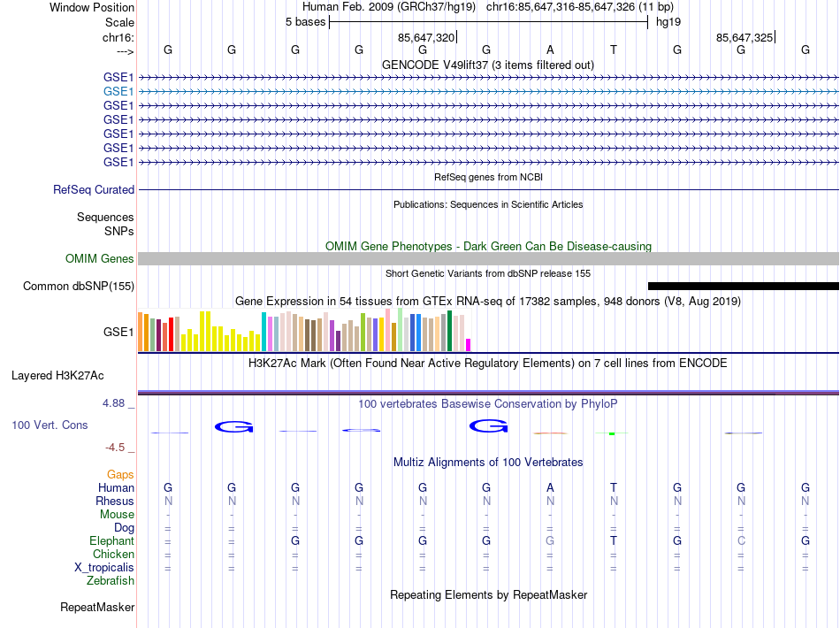The width and height of the screenshot is (840, 628).
Task: Click the Mouse species label
Action: tap(117, 515)
